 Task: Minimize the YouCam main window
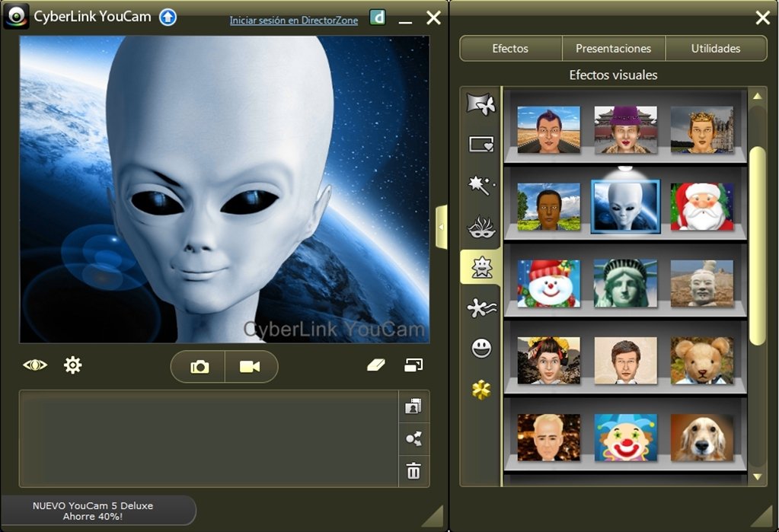(405, 22)
